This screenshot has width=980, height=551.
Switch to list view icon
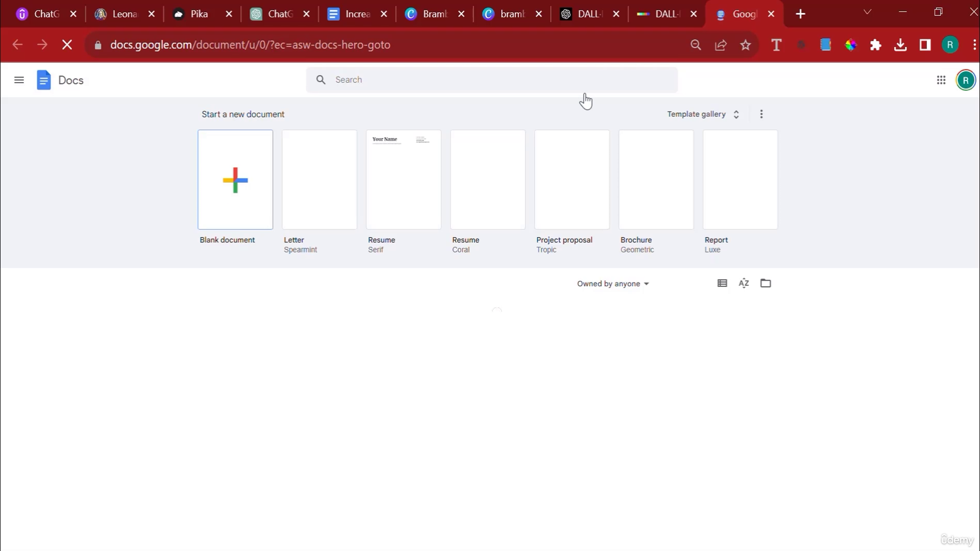722,283
